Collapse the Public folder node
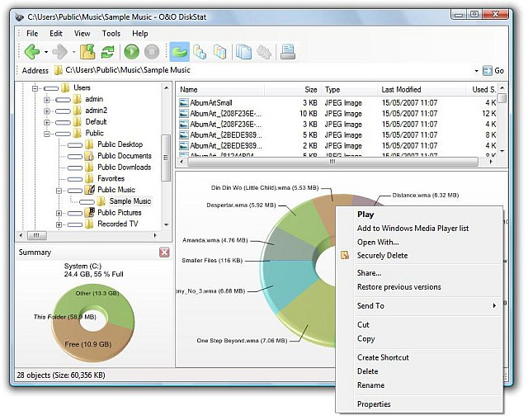The image size is (528, 420). tap(47, 134)
